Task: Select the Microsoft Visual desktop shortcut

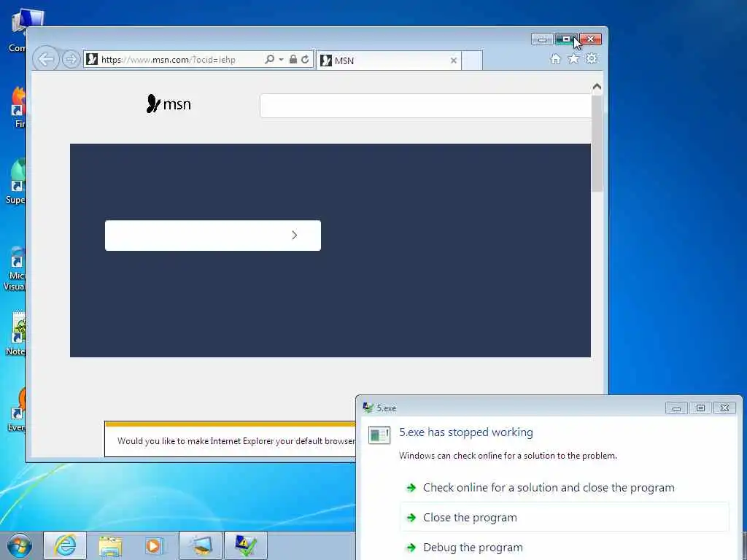Action: [x=15, y=269]
